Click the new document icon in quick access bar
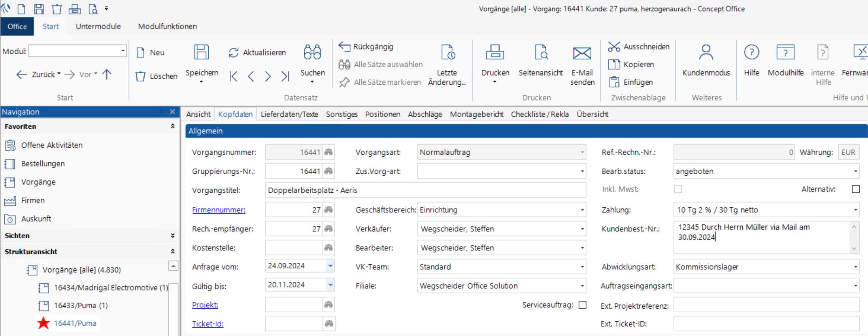Viewport: 868px width, 336px height. point(22,9)
